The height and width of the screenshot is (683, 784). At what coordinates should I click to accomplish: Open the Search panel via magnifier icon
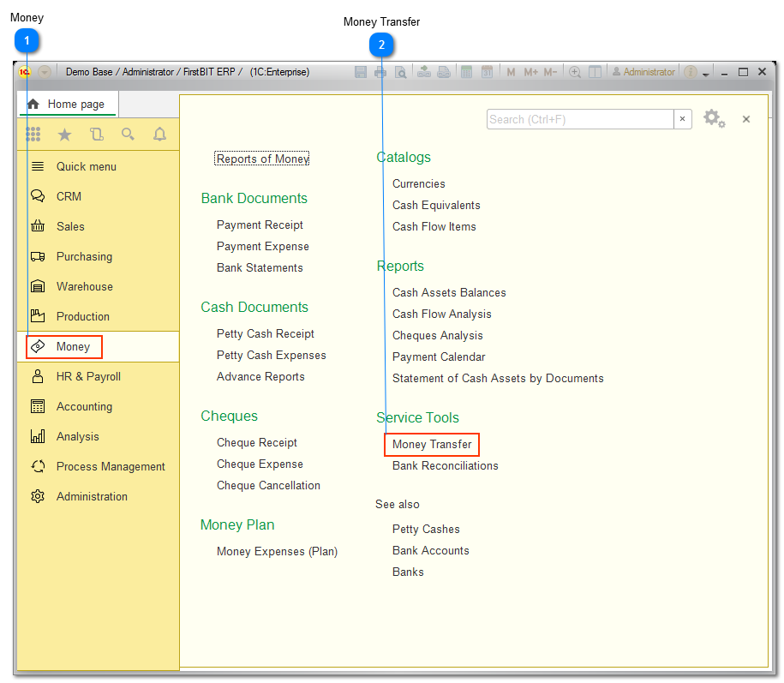[127, 135]
